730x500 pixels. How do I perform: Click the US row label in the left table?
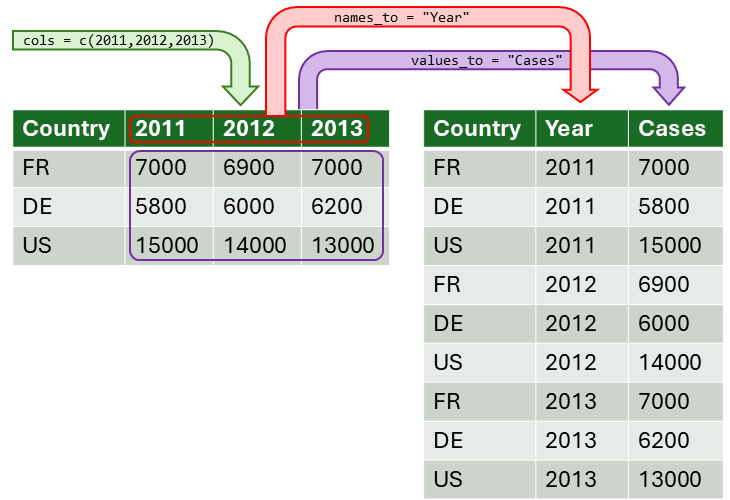coord(37,246)
